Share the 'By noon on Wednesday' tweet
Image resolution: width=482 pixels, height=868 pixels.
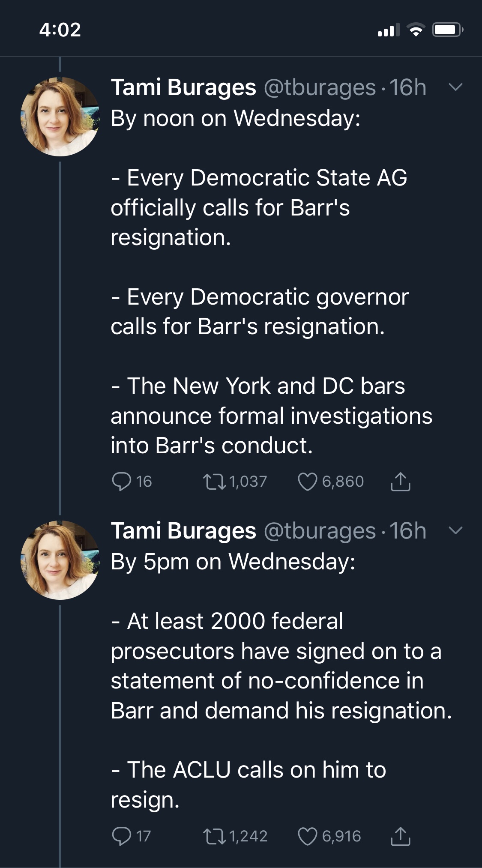[400, 481]
